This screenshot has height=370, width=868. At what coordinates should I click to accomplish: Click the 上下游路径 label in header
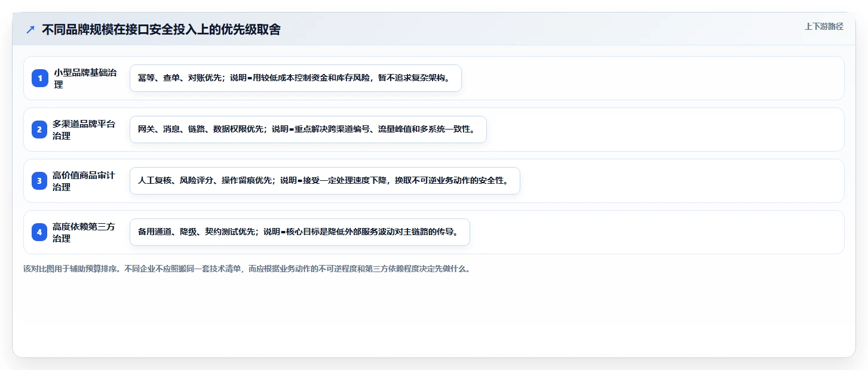click(x=824, y=26)
